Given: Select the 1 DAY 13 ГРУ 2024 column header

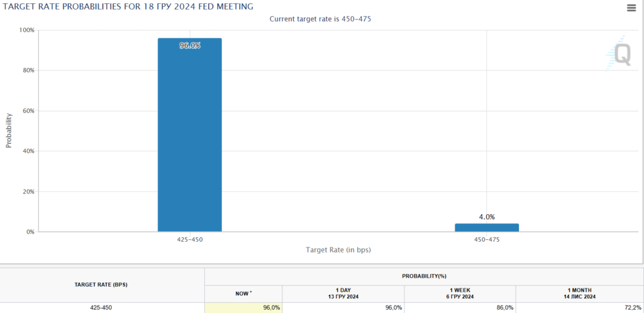Looking at the screenshot, I should [343, 293].
